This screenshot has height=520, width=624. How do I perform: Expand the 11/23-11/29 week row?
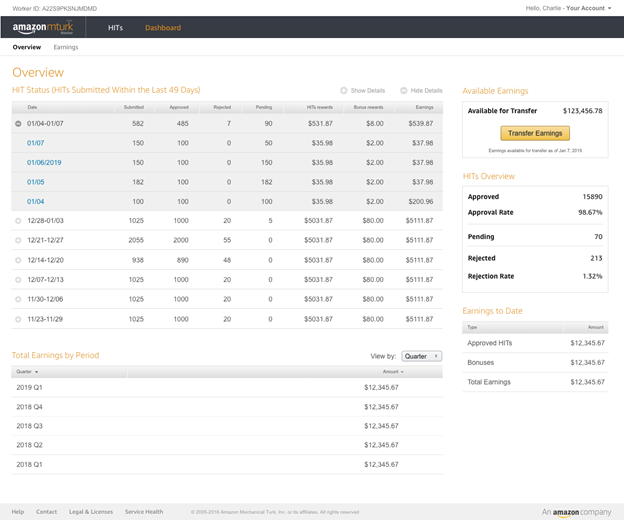[18, 319]
